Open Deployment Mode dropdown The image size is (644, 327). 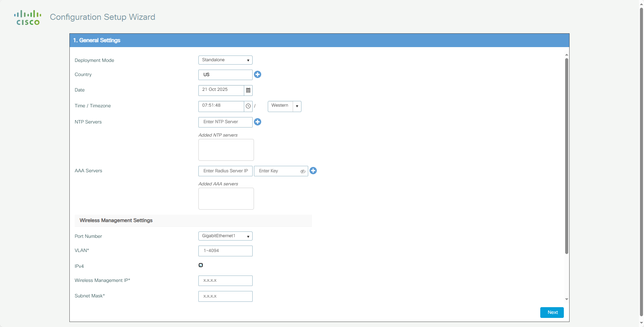(225, 60)
